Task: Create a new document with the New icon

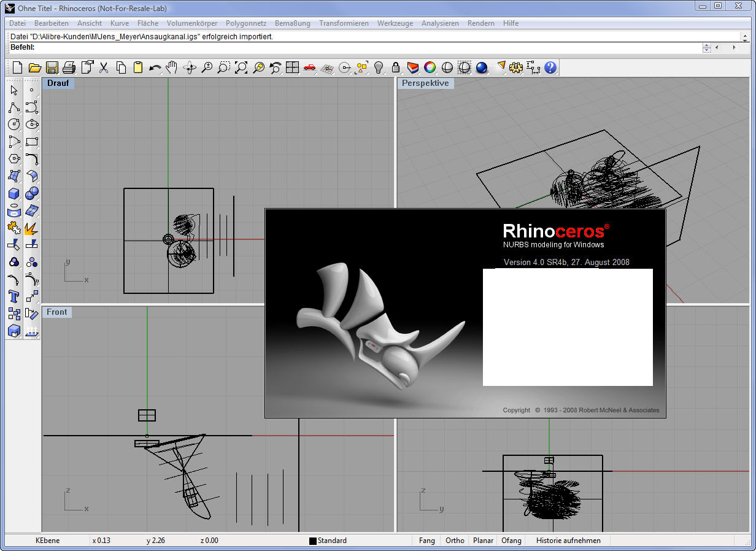Action: pyautogui.click(x=17, y=67)
